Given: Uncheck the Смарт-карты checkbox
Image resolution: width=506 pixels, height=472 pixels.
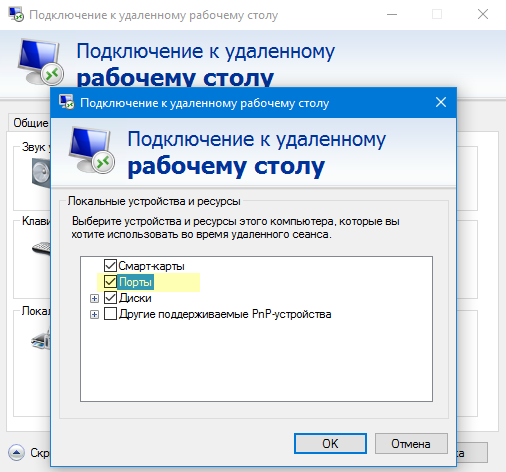Looking at the screenshot, I should (110, 266).
